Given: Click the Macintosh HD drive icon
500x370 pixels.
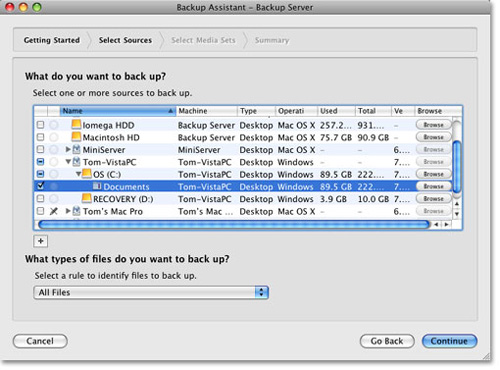Looking at the screenshot, I should pos(76,137).
